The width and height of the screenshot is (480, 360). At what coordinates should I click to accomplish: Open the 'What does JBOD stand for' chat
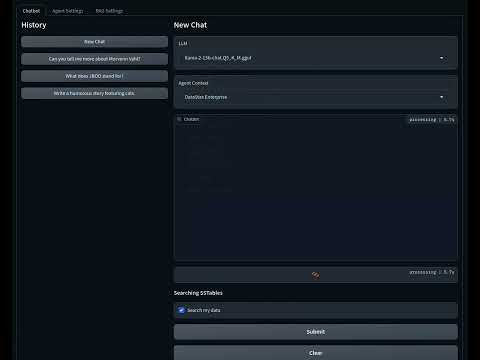pyautogui.click(x=94, y=76)
